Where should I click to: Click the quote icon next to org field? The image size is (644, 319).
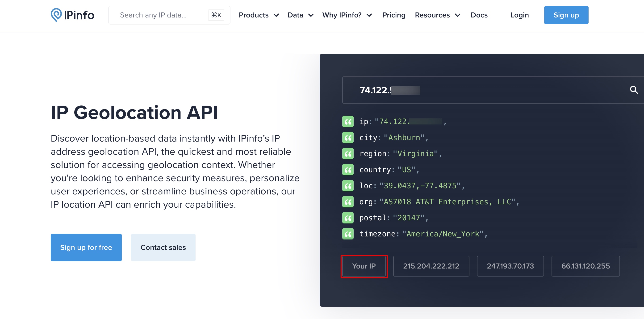pos(348,202)
